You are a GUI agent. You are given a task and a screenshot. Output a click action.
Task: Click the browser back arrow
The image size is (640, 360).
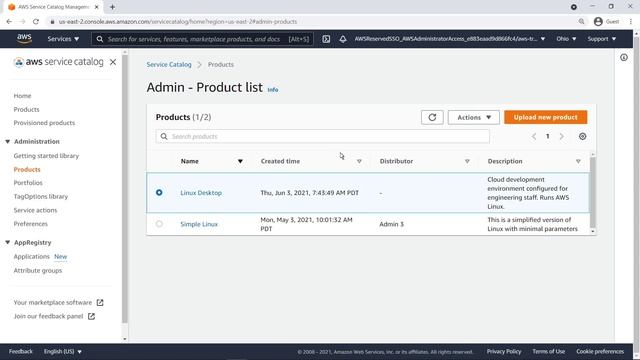(9, 22)
